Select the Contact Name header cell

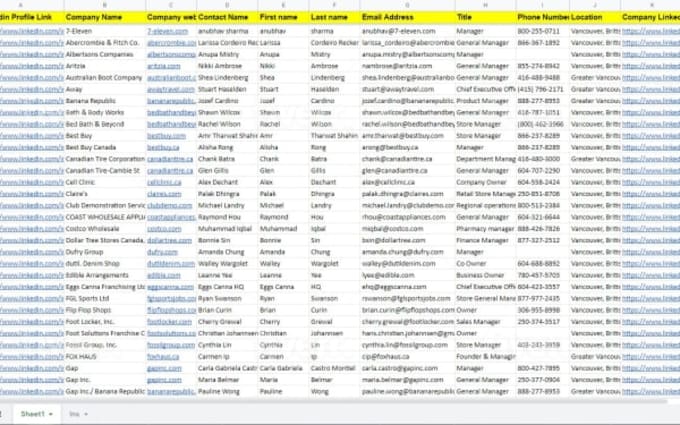point(227,17)
